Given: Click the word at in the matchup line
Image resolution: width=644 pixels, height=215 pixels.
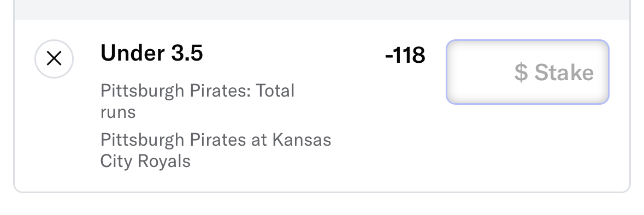Looking at the screenshot, I should click(259, 140).
